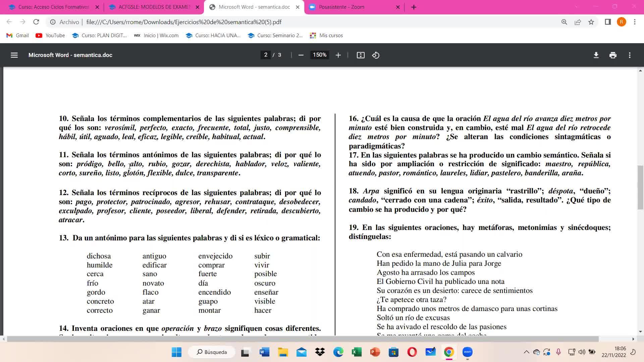Image resolution: width=644 pixels, height=362 pixels.
Task: Reload the current page
Action: 36,22
